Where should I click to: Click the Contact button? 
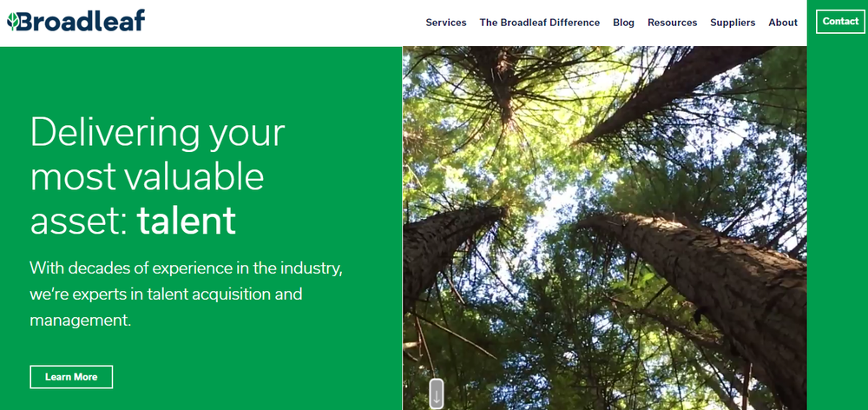click(840, 22)
